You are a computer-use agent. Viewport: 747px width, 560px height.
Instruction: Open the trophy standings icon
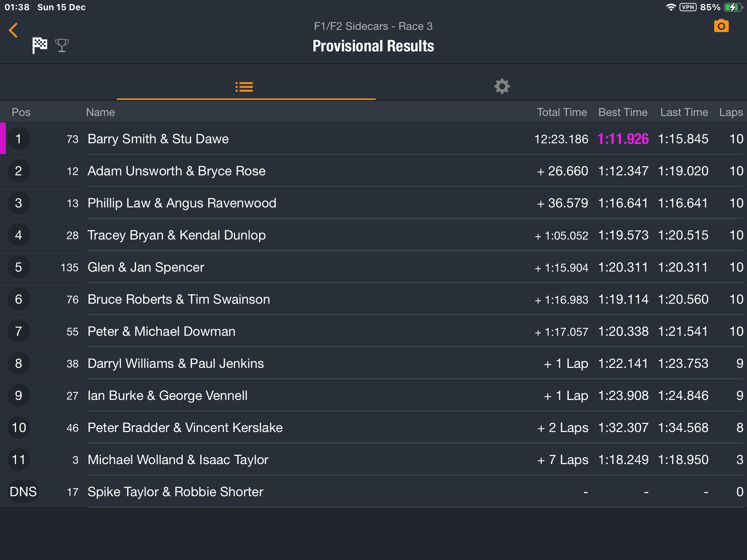coord(62,46)
